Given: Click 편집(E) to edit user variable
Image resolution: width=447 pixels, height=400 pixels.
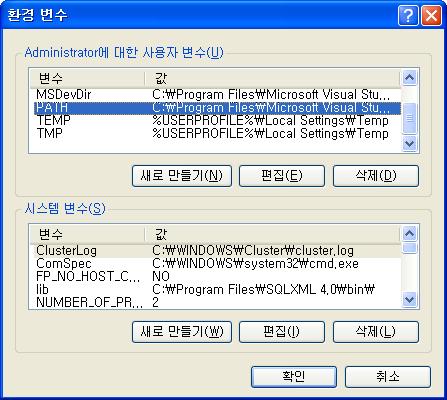Looking at the screenshot, I should pos(282,176).
